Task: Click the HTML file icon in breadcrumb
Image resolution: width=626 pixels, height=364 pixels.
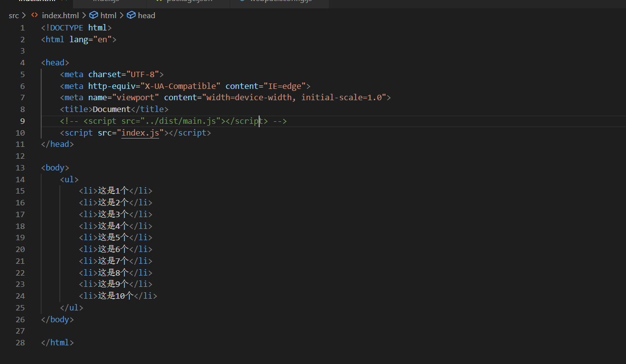Action: pyautogui.click(x=34, y=15)
